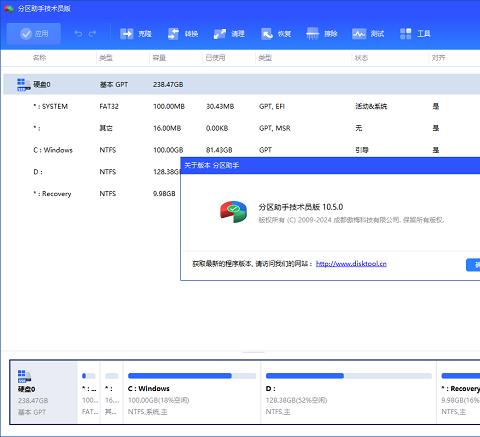Image resolution: width=480 pixels, height=437 pixels.
Task: Click the 类型 header next to 已使用
Action: (265, 58)
